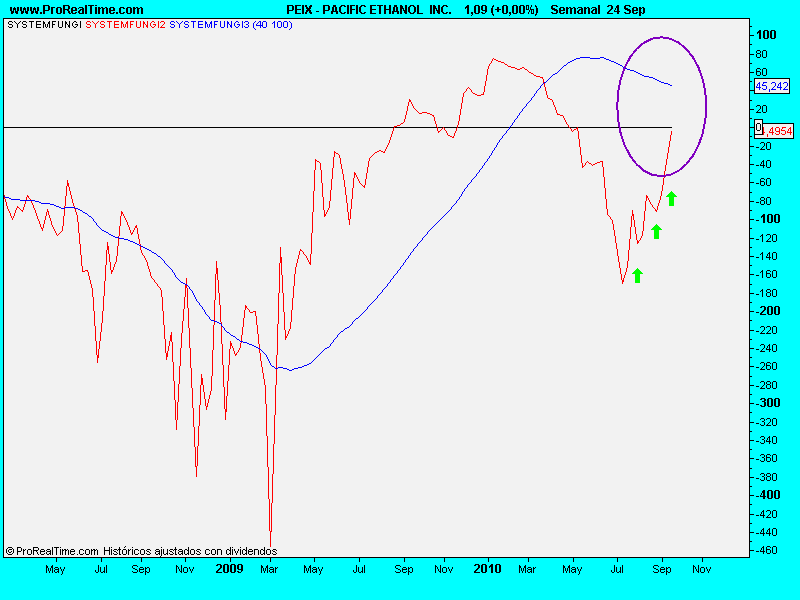800x600 pixels.
Task: Click the red ,4954 value box
Action: [779, 131]
